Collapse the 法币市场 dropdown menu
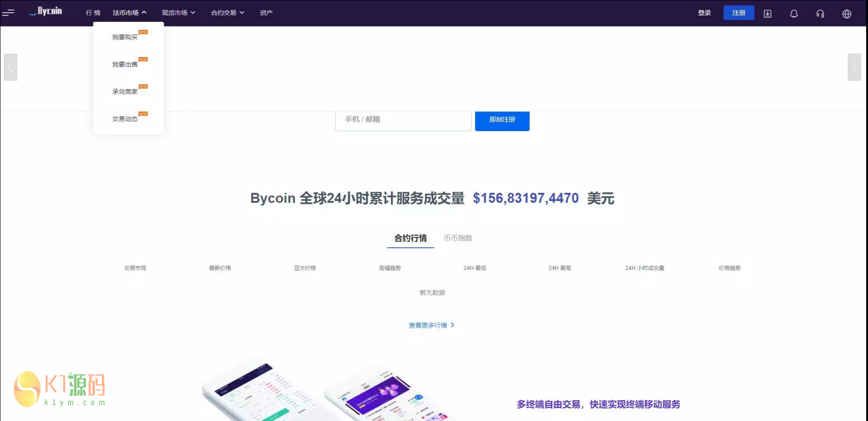 (130, 13)
